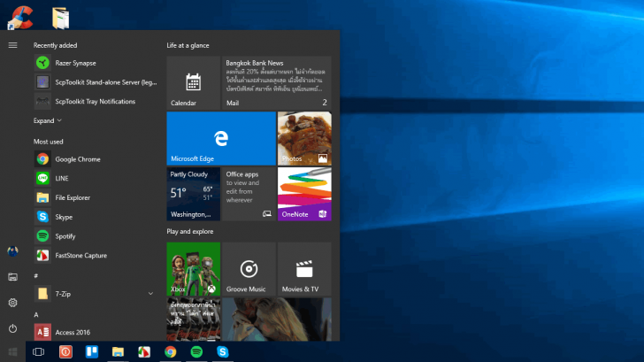
Task: Open Spotify from Most used list
Action: coord(96,235)
